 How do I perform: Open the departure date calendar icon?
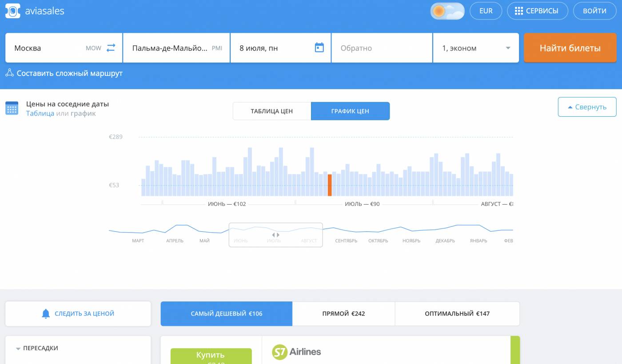319,47
